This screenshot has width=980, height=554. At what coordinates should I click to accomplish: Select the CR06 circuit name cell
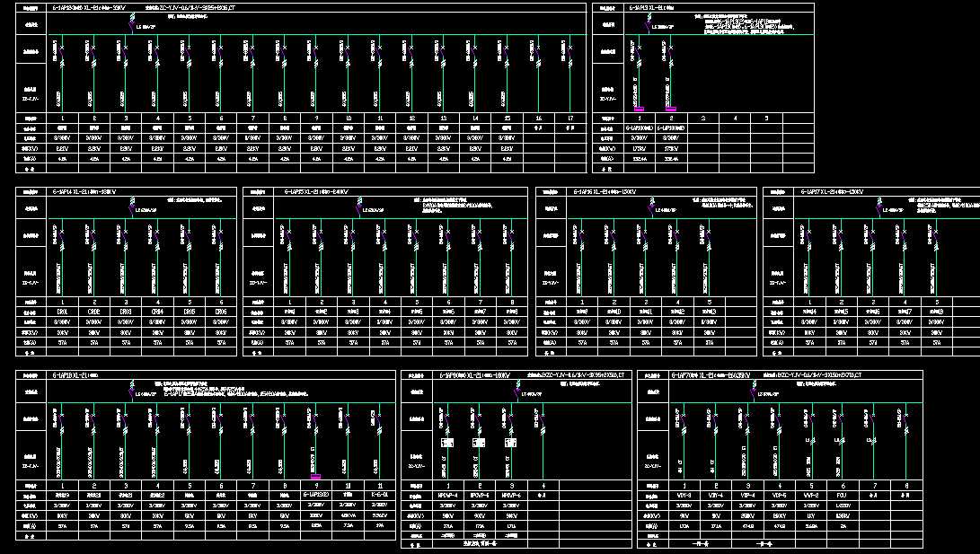(x=221, y=312)
